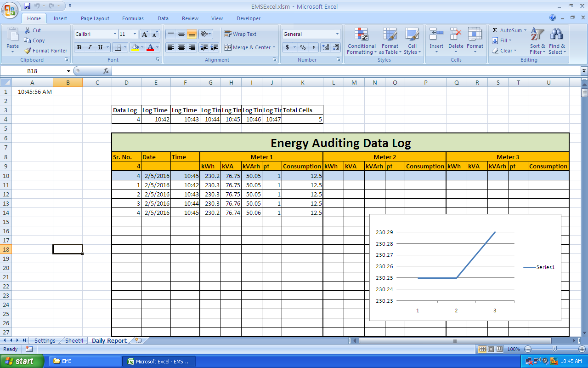Click the Delete button in Cells group
This screenshot has height=368, width=588.
pos(455,39)
